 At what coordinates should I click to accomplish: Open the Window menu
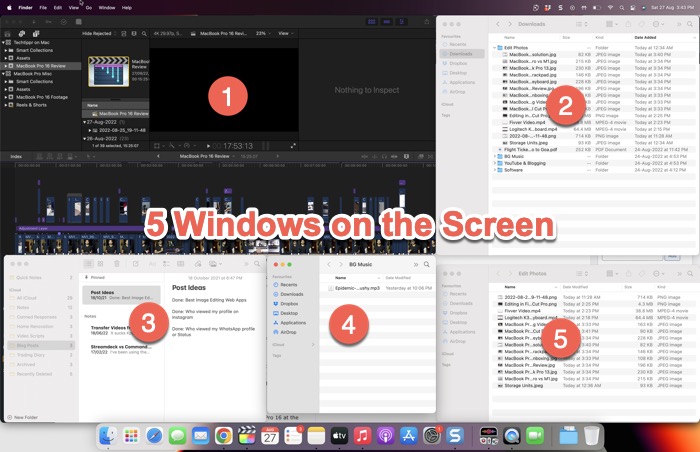pos(107,8)
